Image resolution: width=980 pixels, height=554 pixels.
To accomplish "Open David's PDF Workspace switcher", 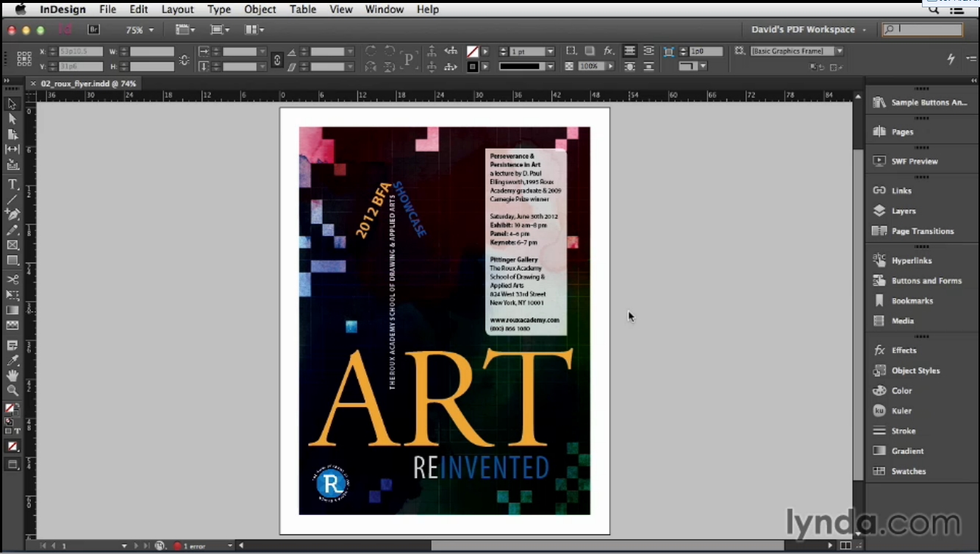I will pyautogui.click(x=808, y=29).
